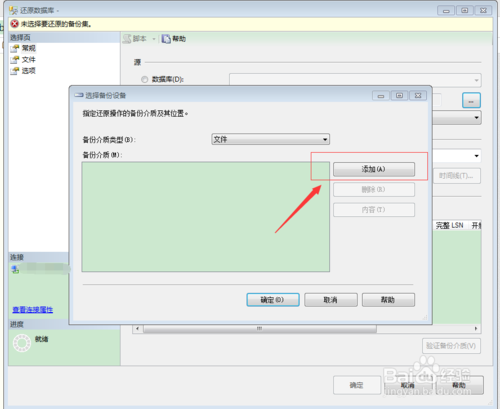
Task: Click the 选项 page icon in the sidebar
Action: point(14,71)
